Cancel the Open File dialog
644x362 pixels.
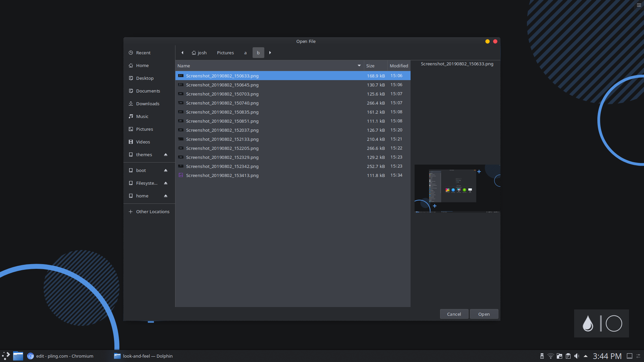454,314
